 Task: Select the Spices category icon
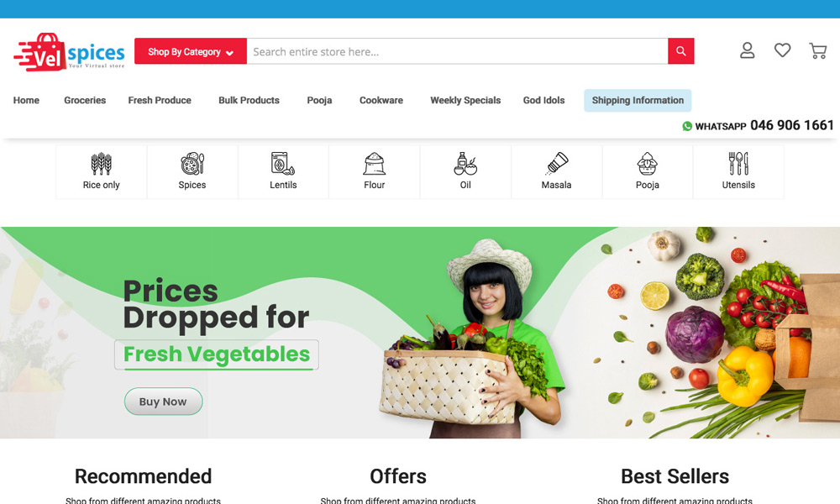coord(192,164)
